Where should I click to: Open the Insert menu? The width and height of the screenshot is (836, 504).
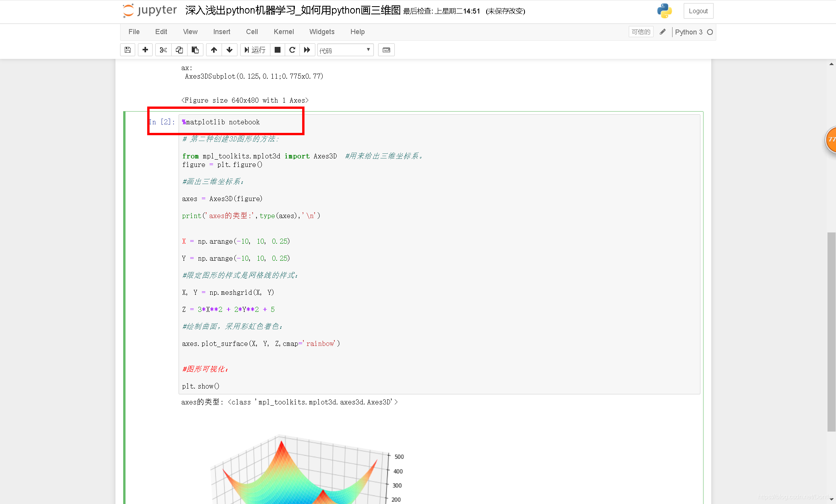point(222,32)
